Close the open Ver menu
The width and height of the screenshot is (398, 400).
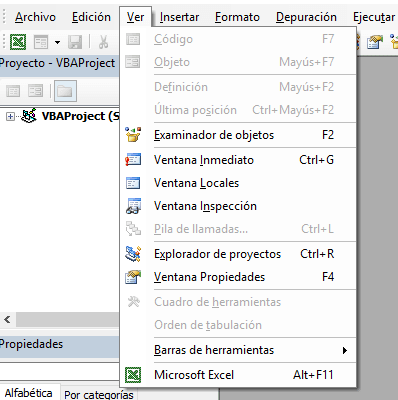135,17
